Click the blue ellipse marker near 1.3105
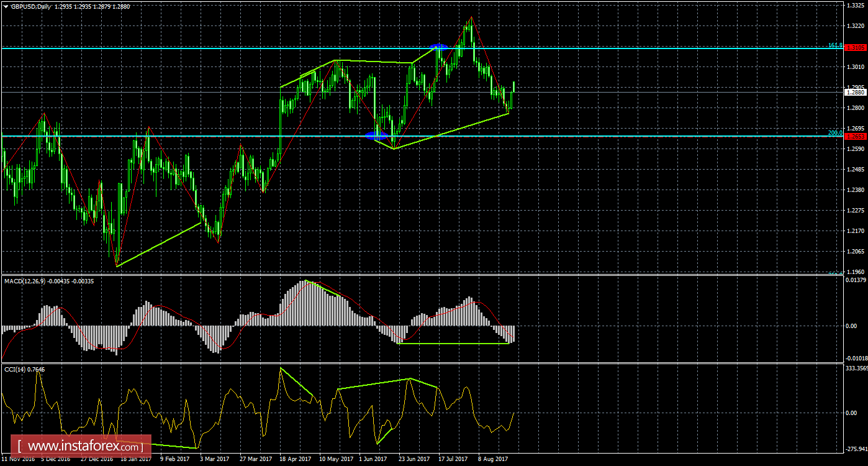This screenshot has height=466, width=868. 438,46
